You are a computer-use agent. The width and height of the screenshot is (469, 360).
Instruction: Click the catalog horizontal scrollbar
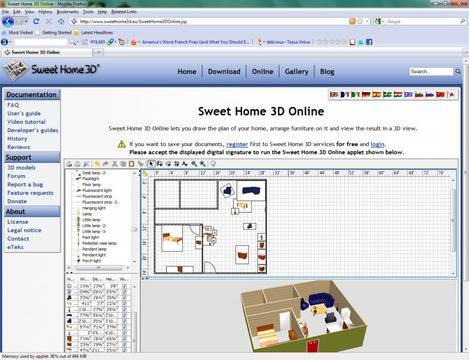[x=99, y=268]
